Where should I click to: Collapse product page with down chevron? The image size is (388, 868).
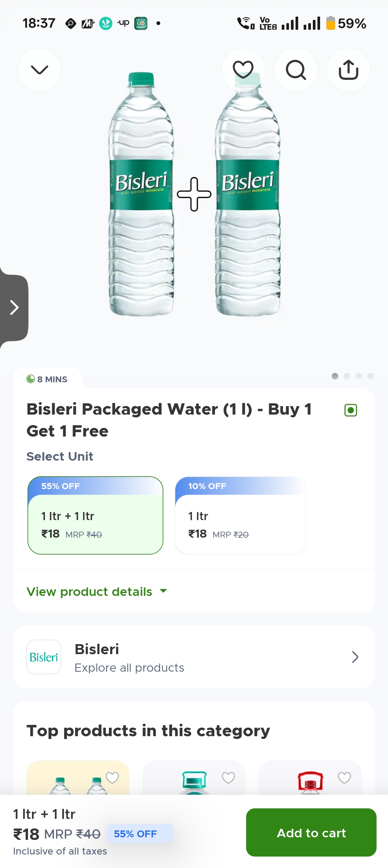pyautogui.click(x=39, y=70)
